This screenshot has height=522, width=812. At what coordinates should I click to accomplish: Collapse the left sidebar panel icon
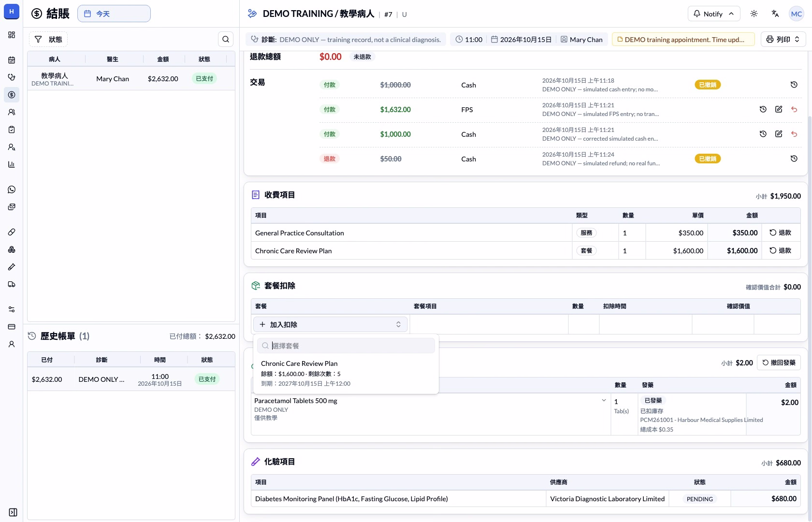pos(13,512)
